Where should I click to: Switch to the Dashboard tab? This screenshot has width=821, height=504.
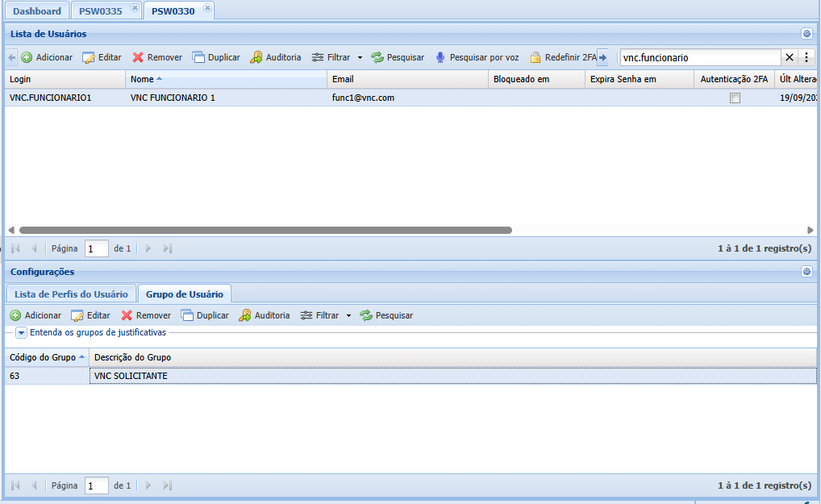(x=36, y=11)
